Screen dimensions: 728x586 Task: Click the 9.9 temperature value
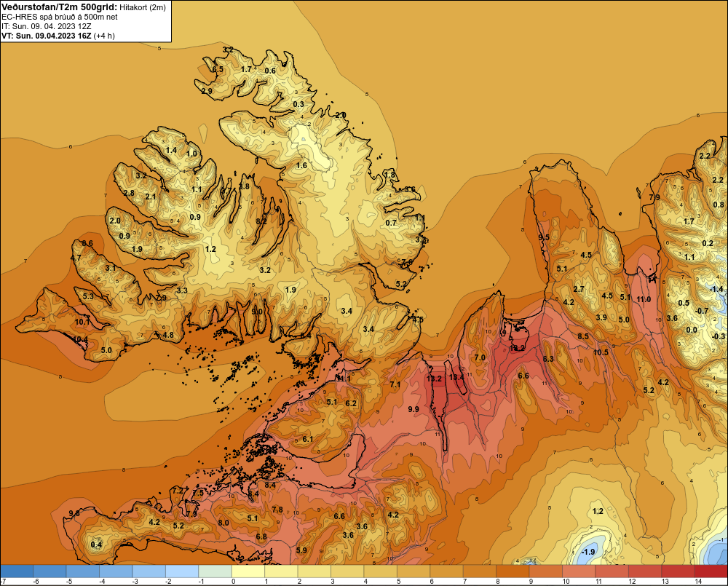click(x=414, y=409)
